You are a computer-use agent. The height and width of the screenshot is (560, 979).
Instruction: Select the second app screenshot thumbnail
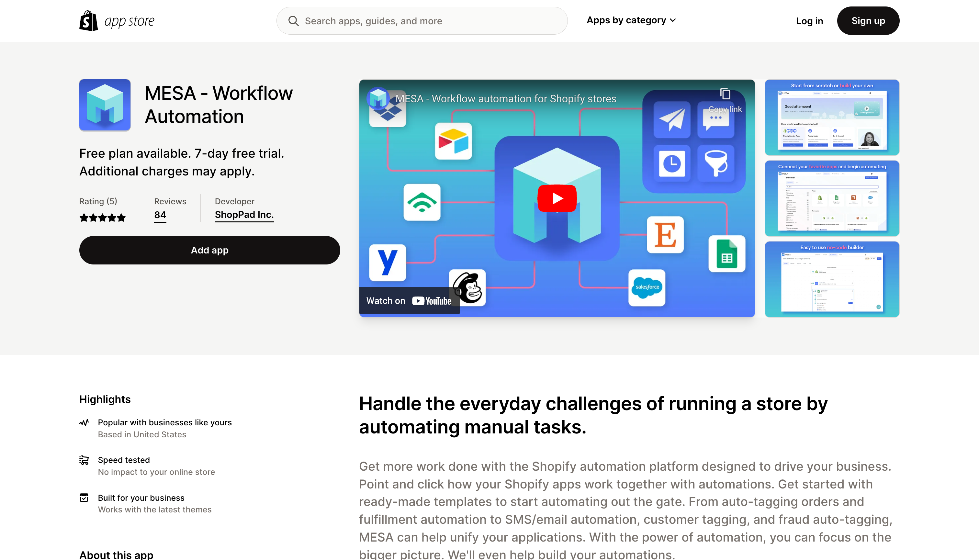pyautogui.click(x=832, y=198)
